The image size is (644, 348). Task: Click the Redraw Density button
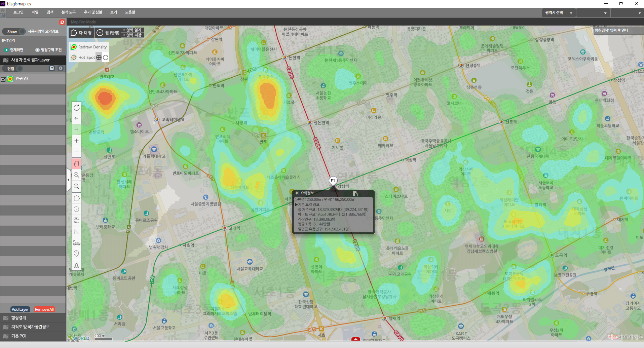89,47
